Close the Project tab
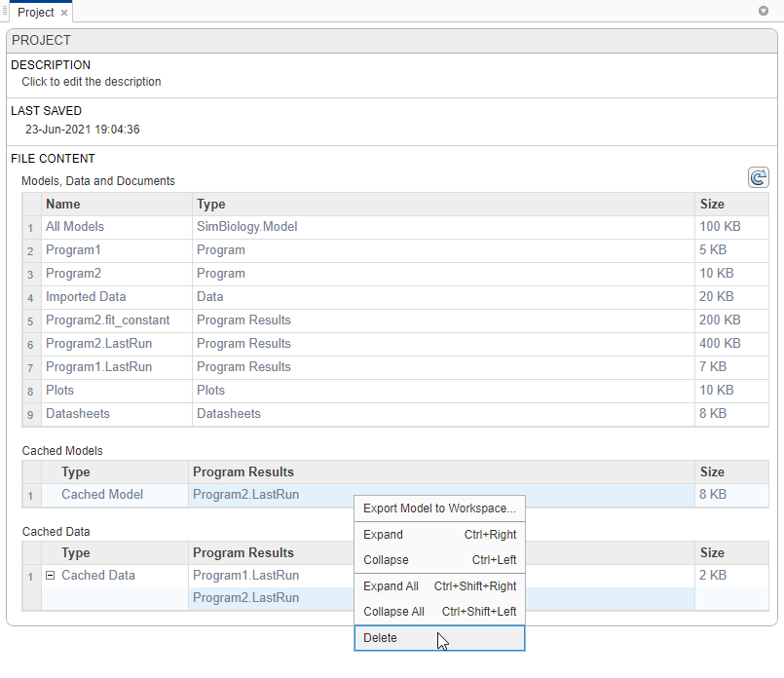Image resolution: width=784 pixels, height=678 pixels. pos(64,13)
